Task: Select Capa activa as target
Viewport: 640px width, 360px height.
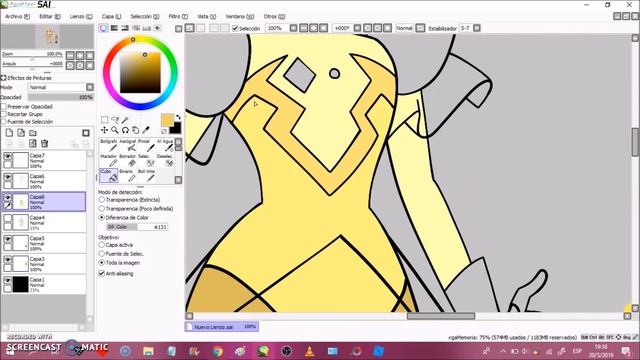Action: 102,245
